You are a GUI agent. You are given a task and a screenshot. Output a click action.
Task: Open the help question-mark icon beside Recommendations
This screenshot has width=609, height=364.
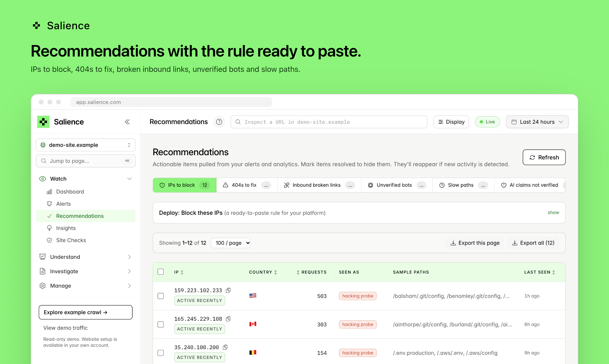219,122
